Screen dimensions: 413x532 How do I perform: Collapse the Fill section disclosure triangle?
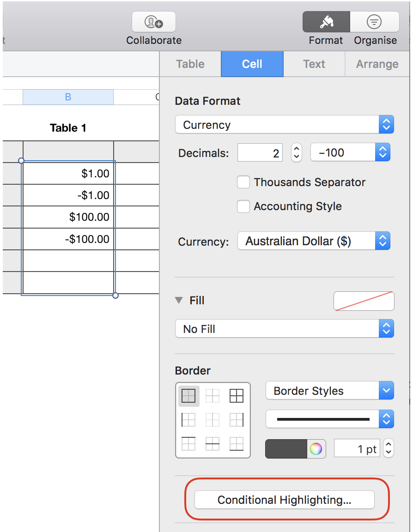click(x=179, y=301)
